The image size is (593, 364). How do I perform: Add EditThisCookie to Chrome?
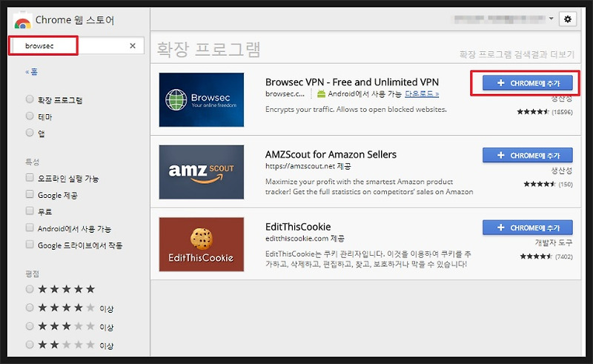(x=527, y=228)
